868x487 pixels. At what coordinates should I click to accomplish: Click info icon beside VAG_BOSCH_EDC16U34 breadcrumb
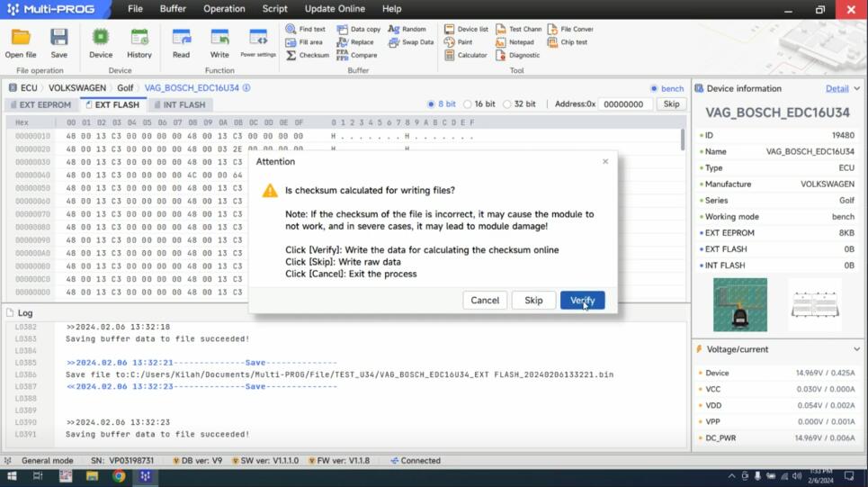246,87
